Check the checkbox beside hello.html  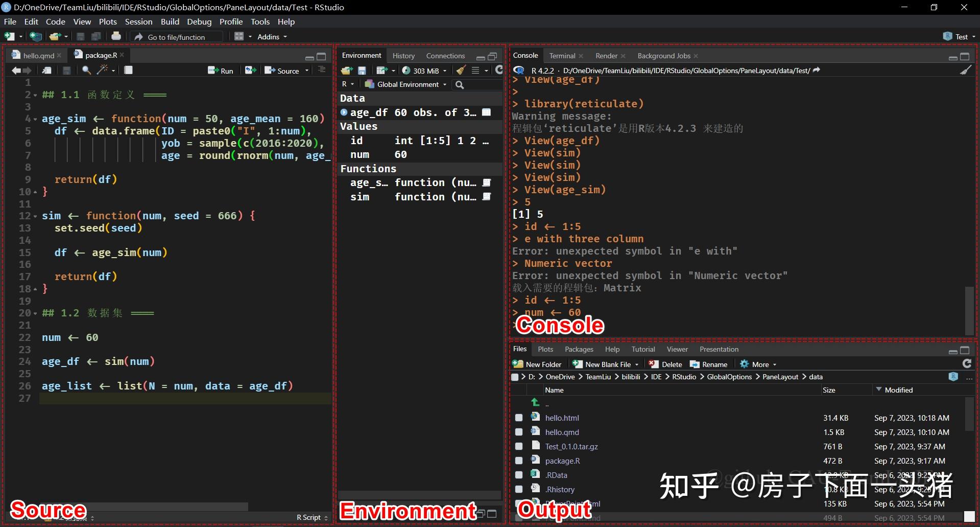click(x=519, y=418)
